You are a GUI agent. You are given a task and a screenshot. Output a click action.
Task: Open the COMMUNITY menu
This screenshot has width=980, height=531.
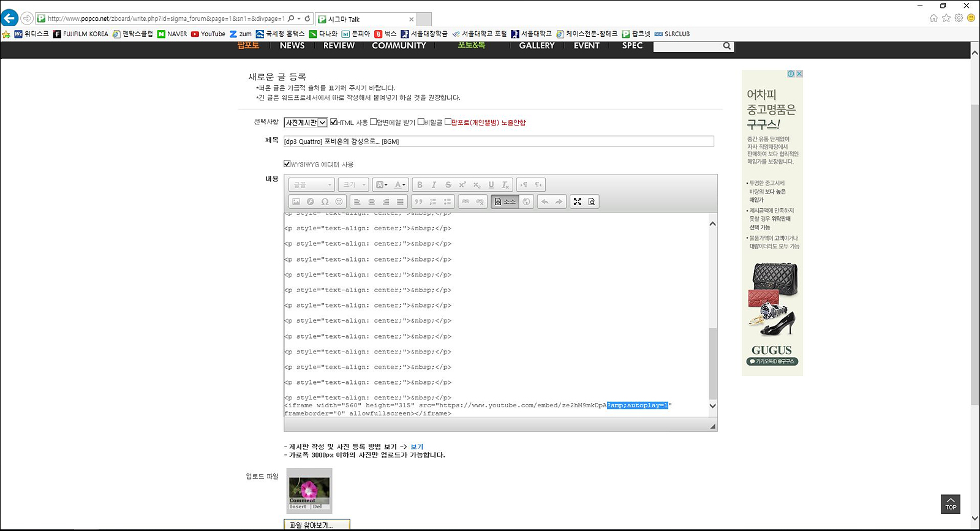coord(399,45)
